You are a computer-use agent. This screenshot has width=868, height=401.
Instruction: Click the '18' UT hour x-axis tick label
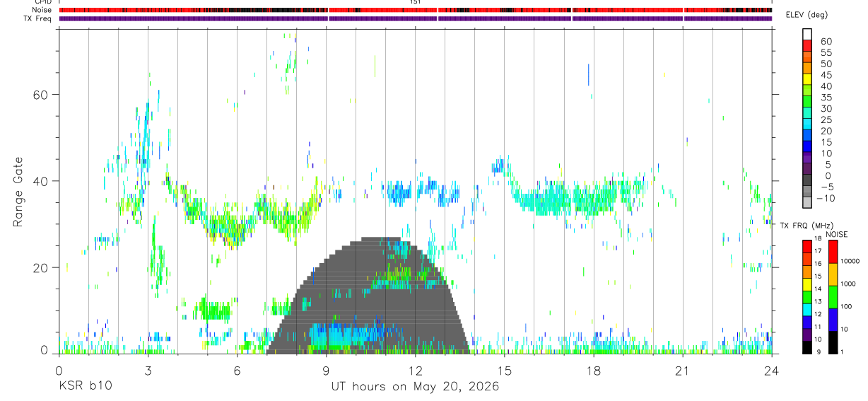click(x=594, y=371)
